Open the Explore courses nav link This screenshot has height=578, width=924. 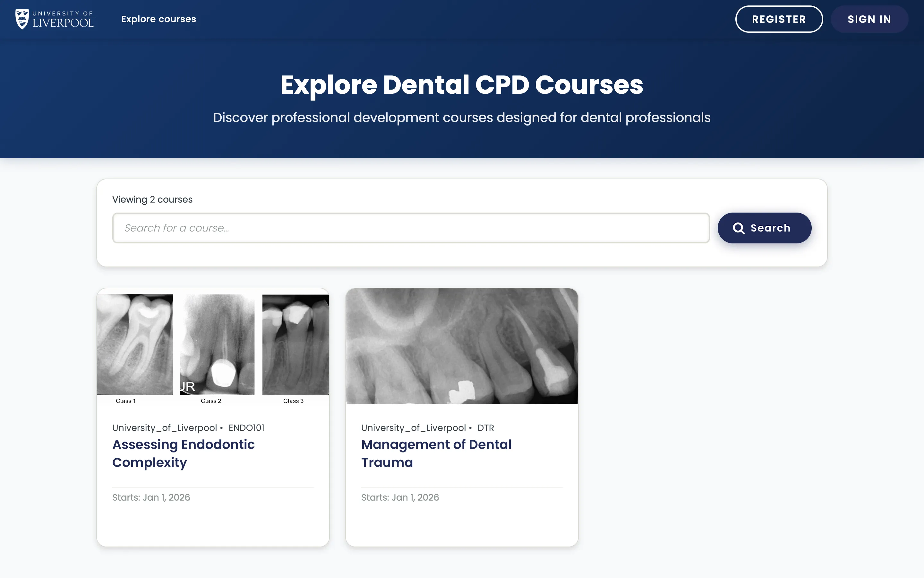[158, 19]
